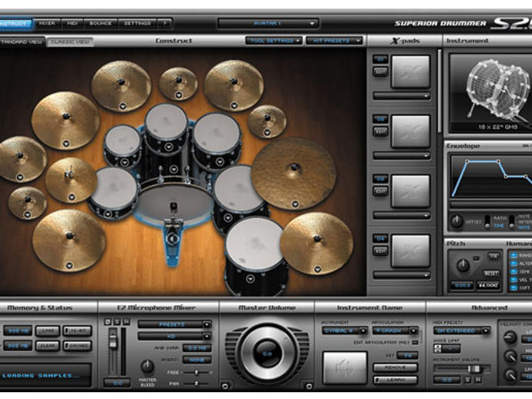Viewport: 532px width, 399px height.
Task: Click the pitch FIX button
Action: point(493,256)
